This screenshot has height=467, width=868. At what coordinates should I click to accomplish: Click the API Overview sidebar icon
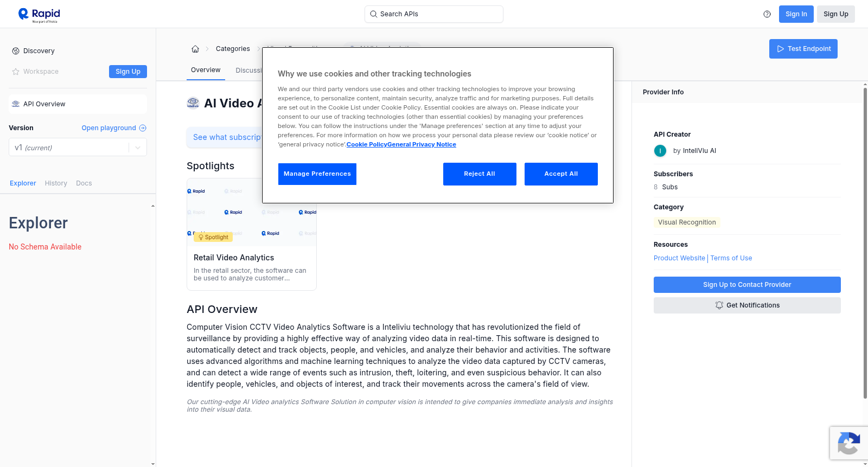click(16, 104)
